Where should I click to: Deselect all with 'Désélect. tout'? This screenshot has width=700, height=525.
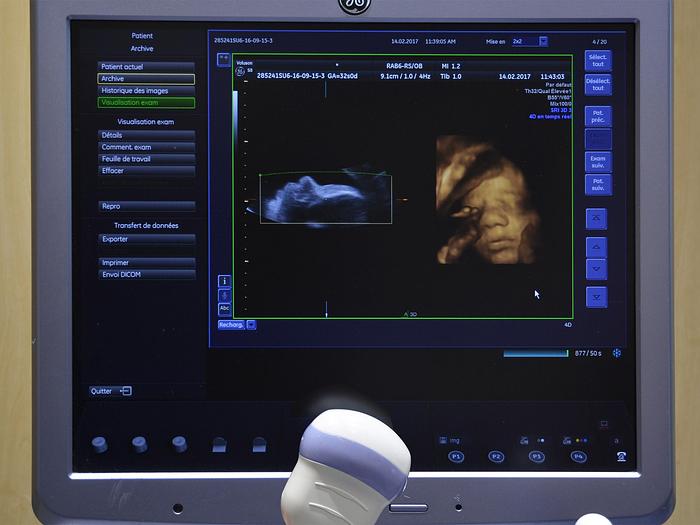[598, 85]
